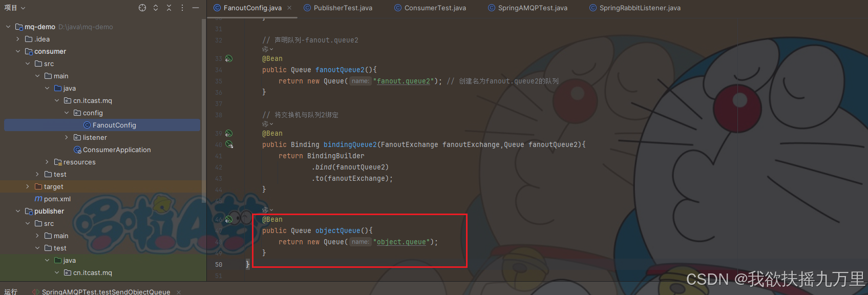Expand publisher's main folder chevron

[37, 236]
